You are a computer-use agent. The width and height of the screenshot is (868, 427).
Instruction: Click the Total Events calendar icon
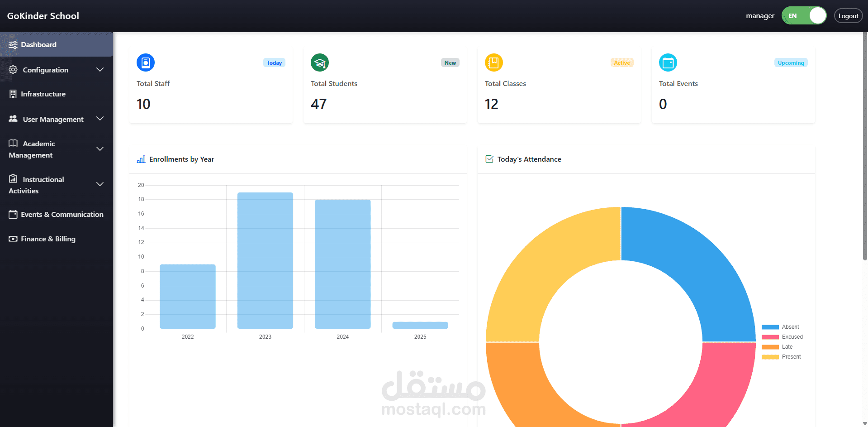point(668,62)
